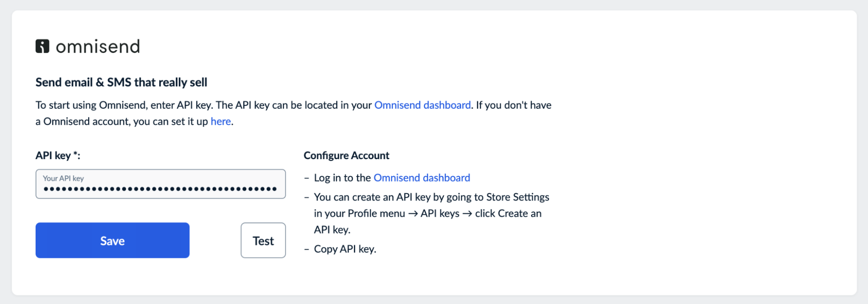The width and height of the screenshot is (868, 304).
Task: Save the API key settings
Action: click(x=112, y=241)
